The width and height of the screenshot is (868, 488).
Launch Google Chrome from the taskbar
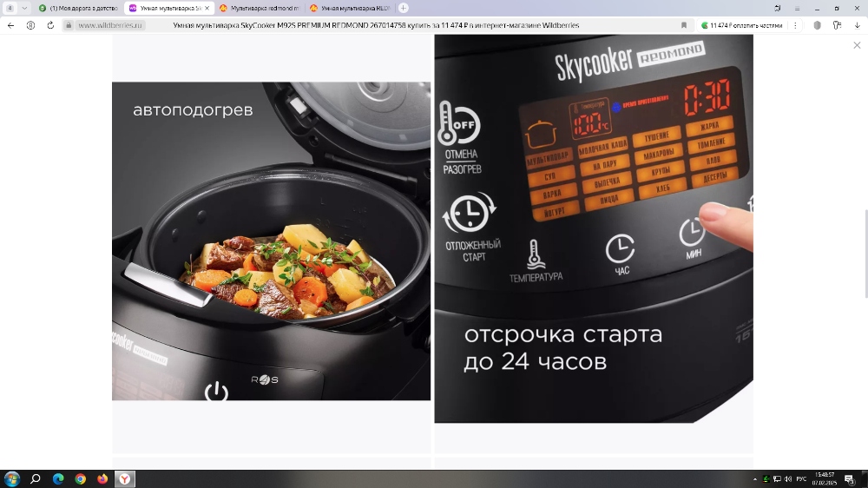[x=80, y=478]
